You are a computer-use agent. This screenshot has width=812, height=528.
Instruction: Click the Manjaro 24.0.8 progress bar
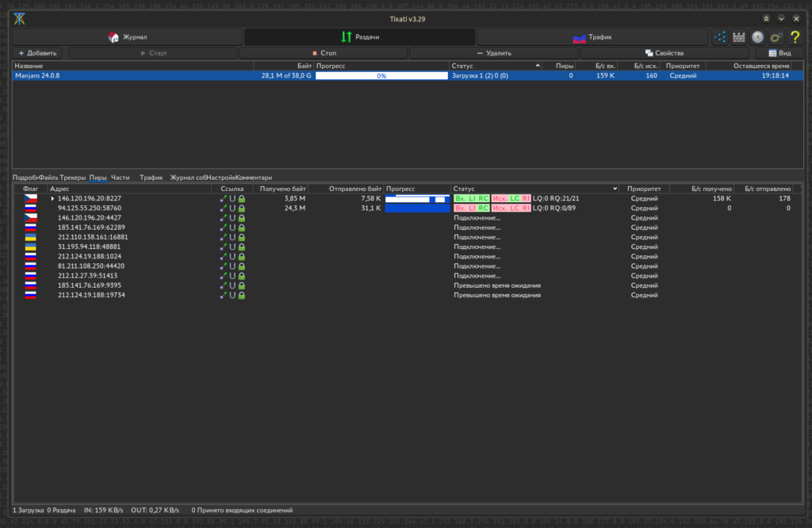(x=381, y=75)
